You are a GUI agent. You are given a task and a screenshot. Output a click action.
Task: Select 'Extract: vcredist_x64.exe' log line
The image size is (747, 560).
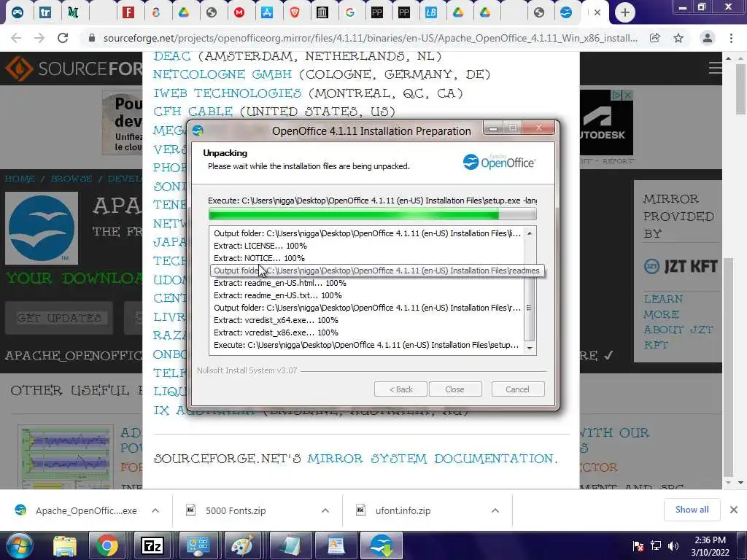click(x=276, y=320)
